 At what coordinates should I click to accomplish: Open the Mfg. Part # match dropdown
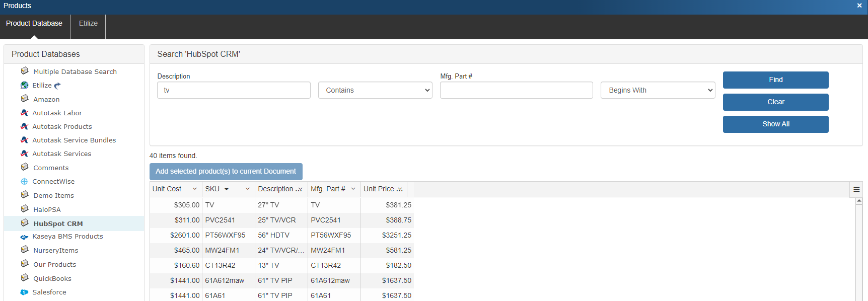coord(658,90)
